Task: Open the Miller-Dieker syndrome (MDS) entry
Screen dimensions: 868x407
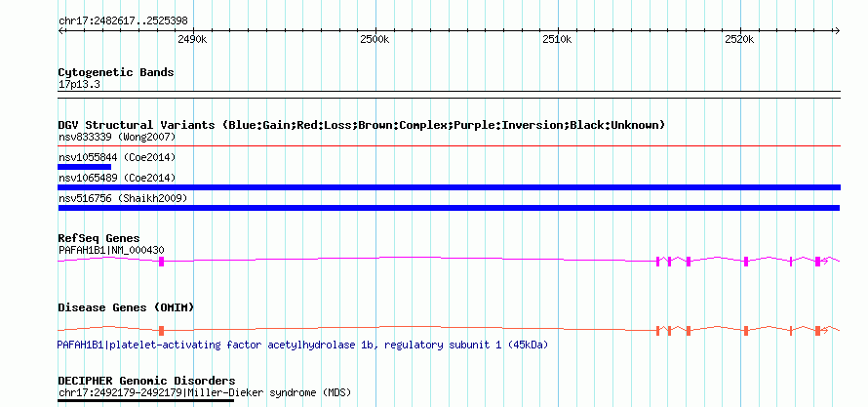Action: tap(204, 393)
